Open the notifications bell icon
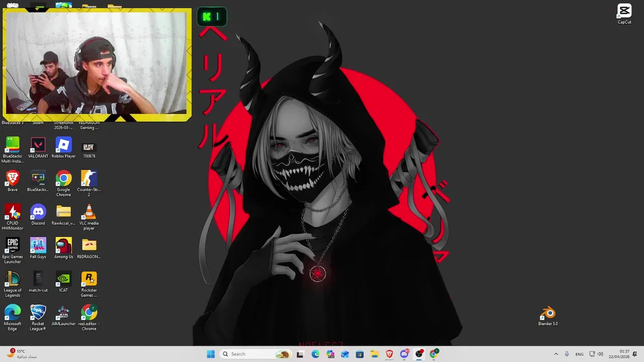 tap(635, 354)
